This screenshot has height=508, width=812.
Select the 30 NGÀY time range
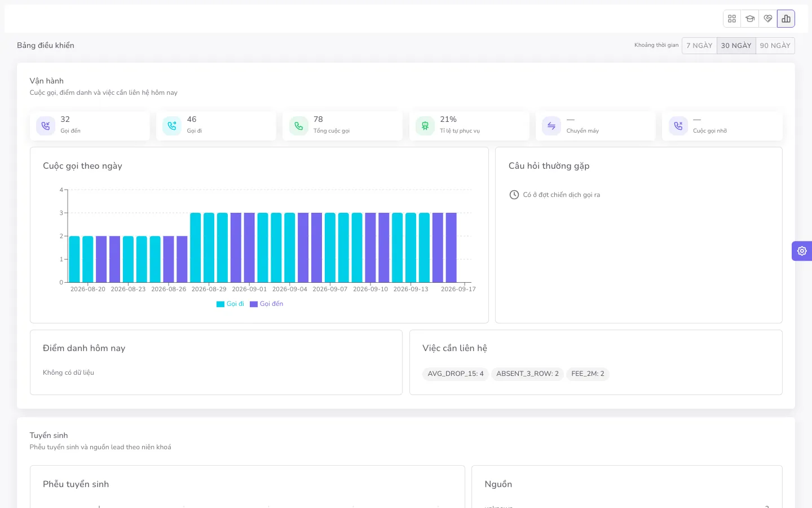(x=736, y=46)
